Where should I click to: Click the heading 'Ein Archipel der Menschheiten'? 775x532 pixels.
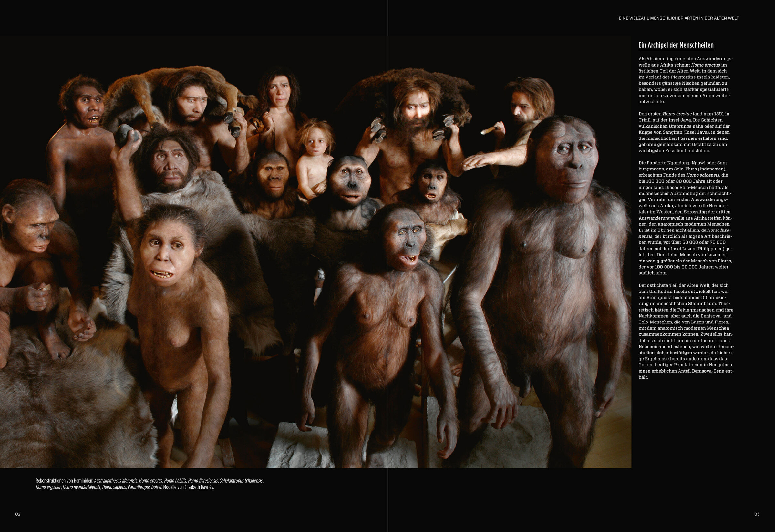coord(676,45)
